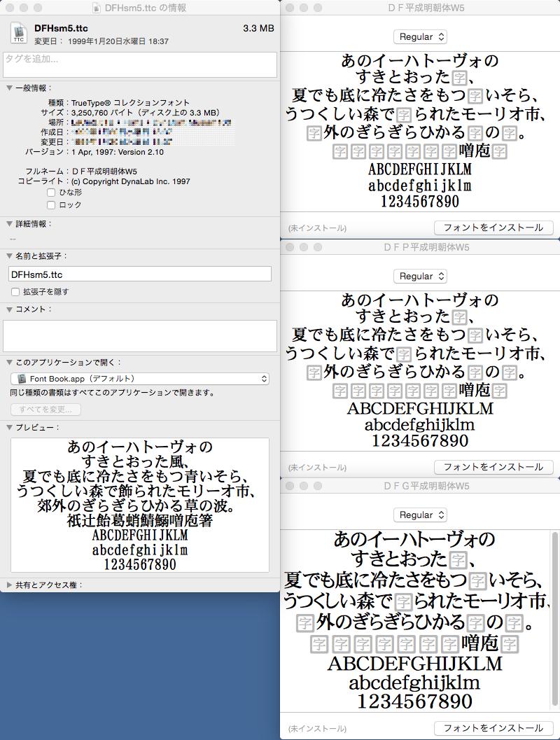Screen dimensions: 560x740
Task: Click the 変更日 1999年1月20日 header text
Action: [x=101, y=41]
